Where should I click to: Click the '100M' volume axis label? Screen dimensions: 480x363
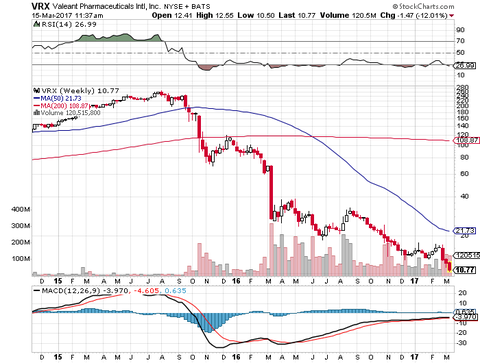click(21, 258)
